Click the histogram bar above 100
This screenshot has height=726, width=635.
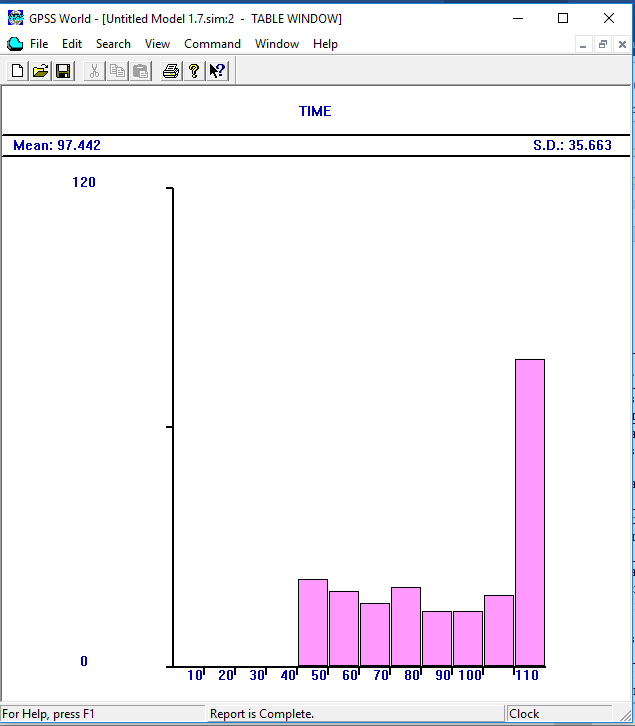[x=468, y=639]
